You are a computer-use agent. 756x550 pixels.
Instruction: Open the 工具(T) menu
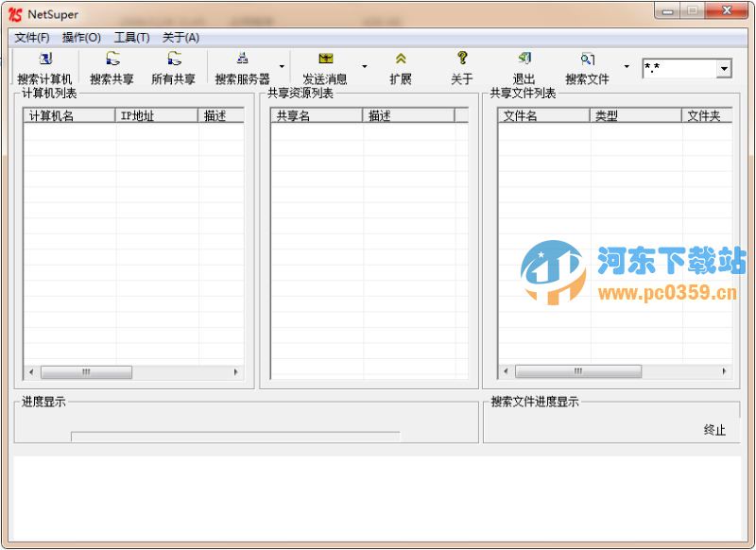(131, 38)
